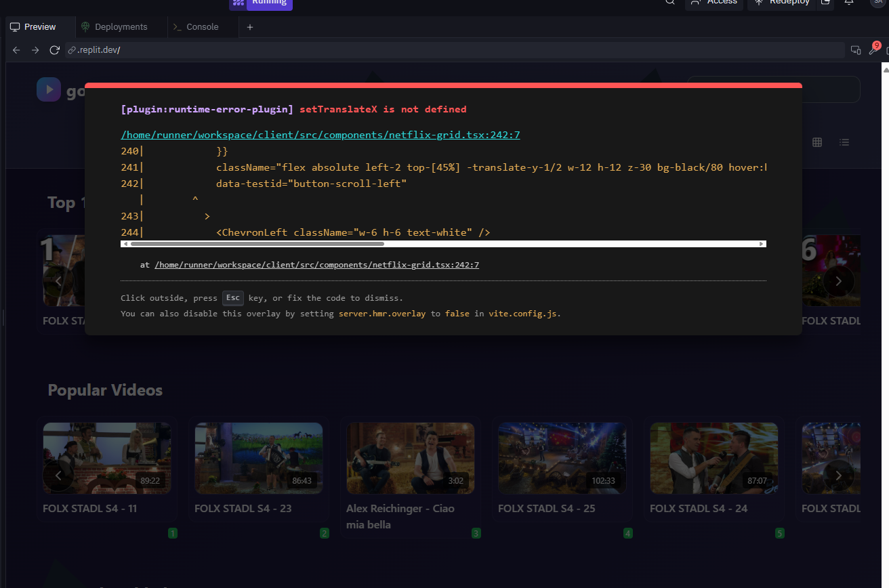Click the Popular Videos heading
This screenshot has width=889, height=588.
(x=105, y=390)
